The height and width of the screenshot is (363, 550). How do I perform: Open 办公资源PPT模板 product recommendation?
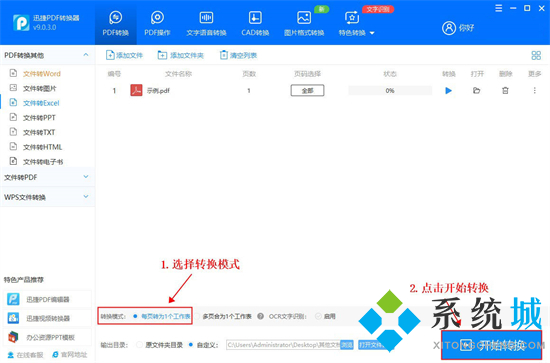(47, 337)
